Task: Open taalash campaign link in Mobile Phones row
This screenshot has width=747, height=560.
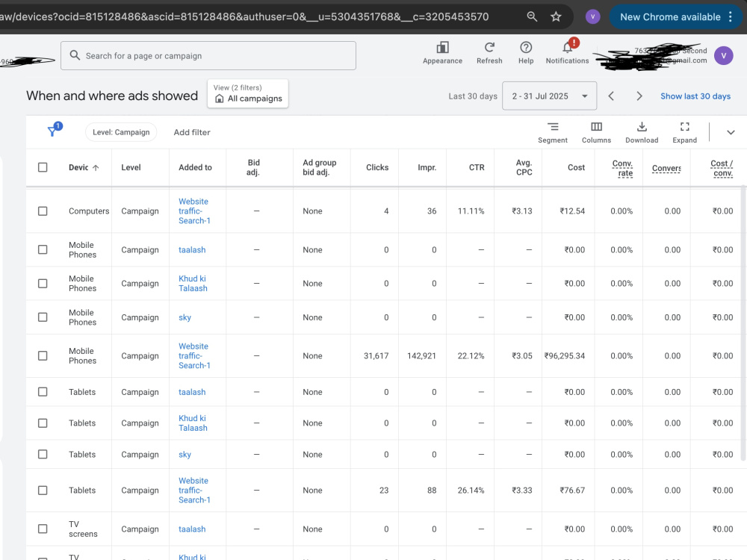Action: 192,249
